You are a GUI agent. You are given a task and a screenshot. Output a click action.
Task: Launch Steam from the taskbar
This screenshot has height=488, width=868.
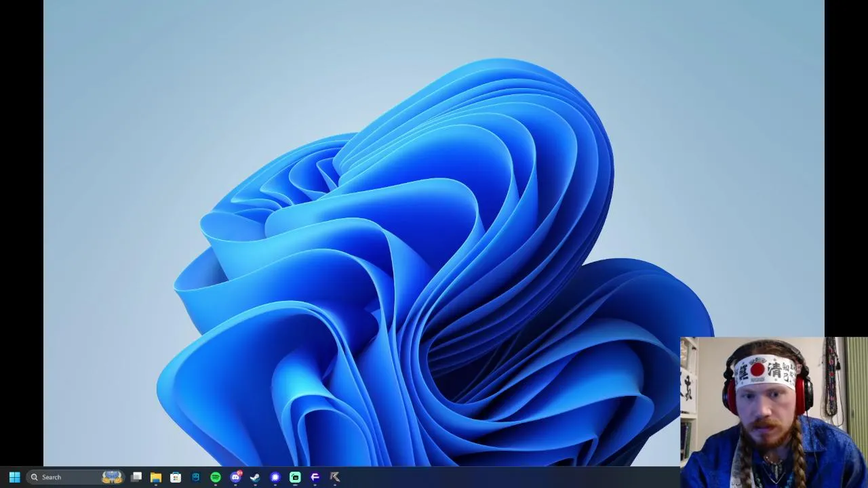(x=255, y=477)
